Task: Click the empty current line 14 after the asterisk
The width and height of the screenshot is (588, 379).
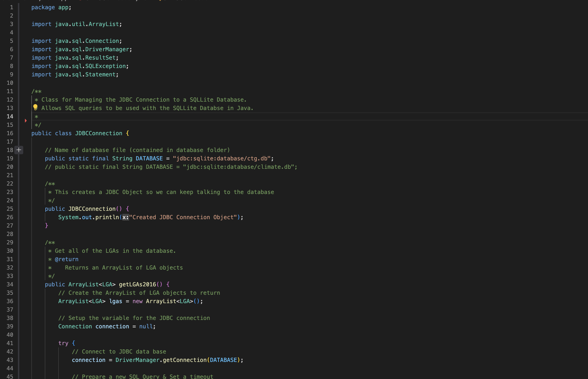Action: click(112, 116)
